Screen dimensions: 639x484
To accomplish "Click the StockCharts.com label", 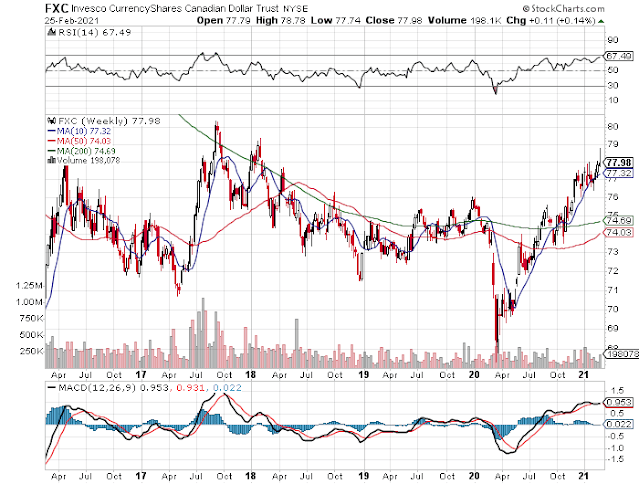I will coord(564,9).
